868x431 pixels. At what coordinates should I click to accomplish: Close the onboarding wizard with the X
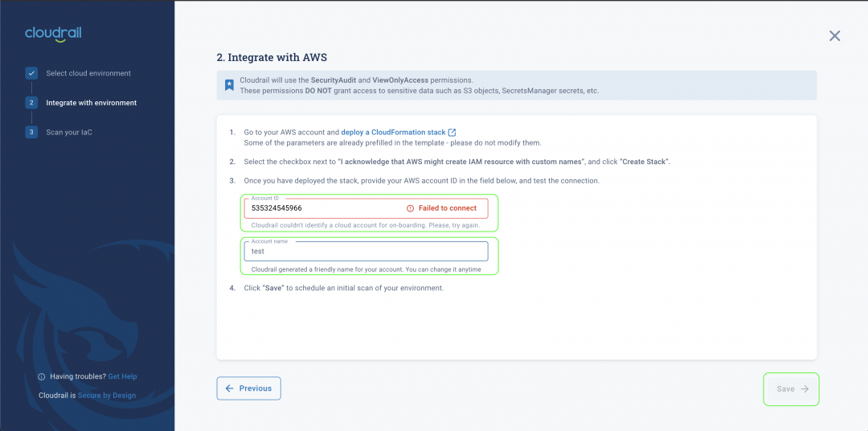tap(834, 36)
